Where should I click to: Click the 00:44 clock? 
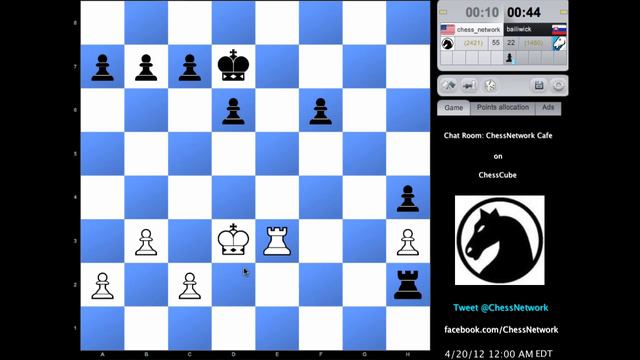tap(524, 12)
